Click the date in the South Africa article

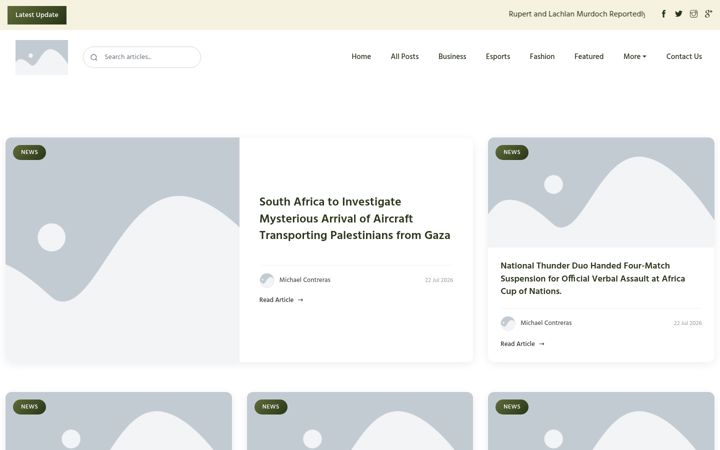pos(439,280)
